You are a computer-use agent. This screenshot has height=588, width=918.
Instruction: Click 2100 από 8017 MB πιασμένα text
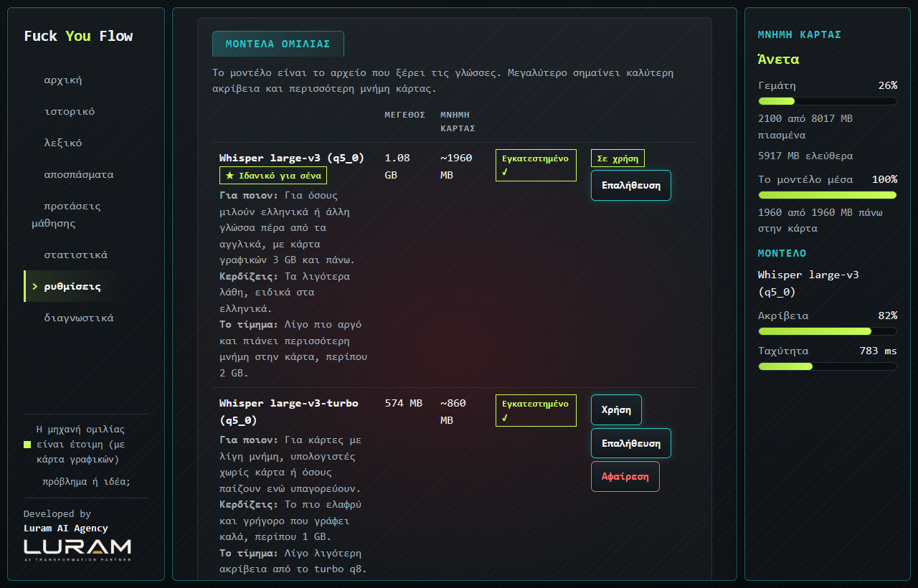click(x=805, y=126)
